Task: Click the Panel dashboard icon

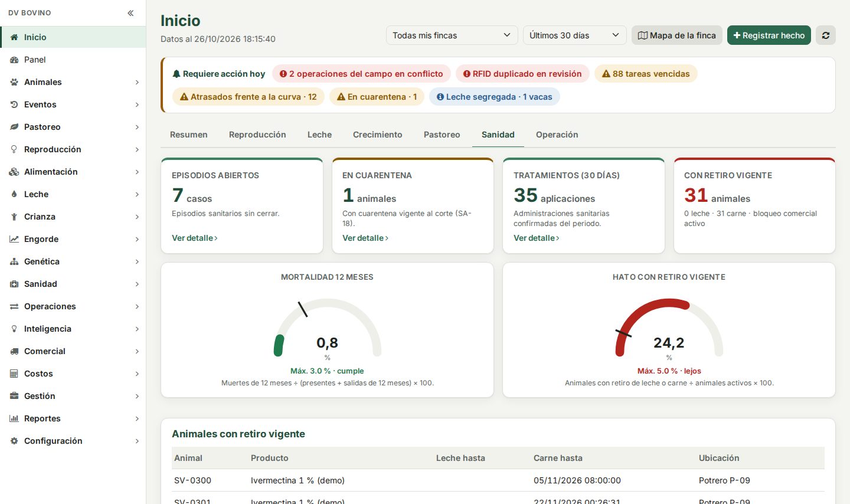Action: 14,60
